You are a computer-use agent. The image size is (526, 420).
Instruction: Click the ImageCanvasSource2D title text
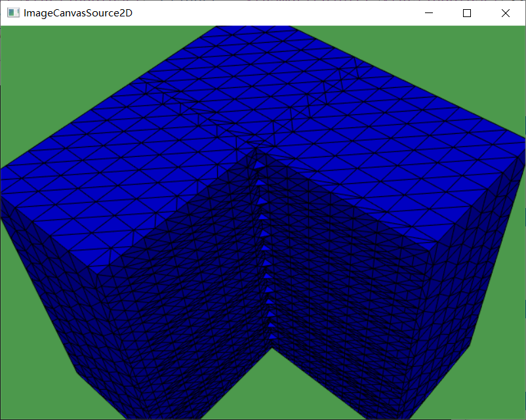[x=77, y=13]
